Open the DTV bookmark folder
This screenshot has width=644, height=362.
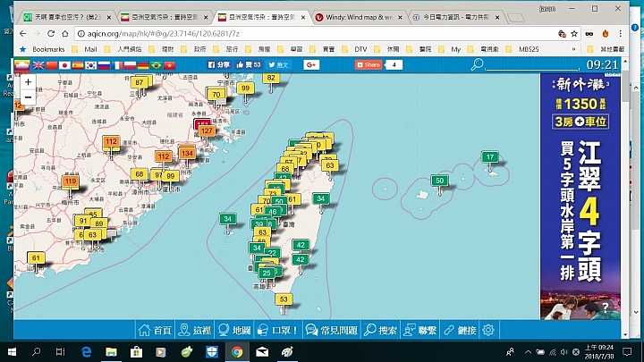tap(355, 49)
